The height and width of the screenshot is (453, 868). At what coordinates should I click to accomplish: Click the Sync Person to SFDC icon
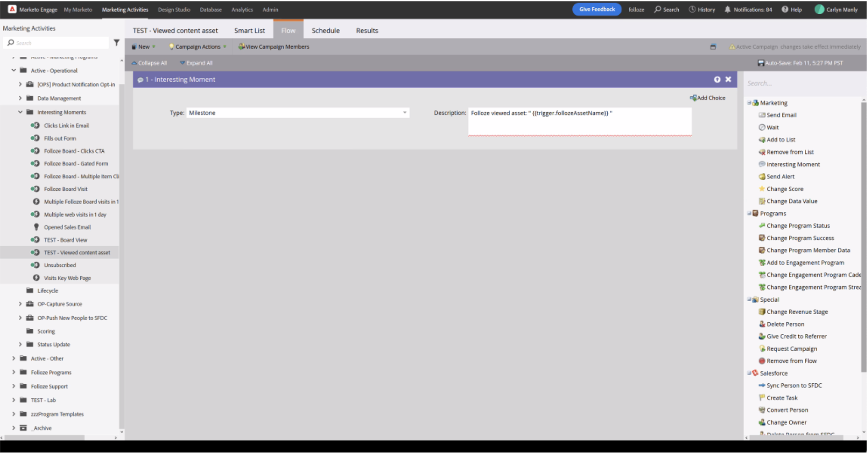762,386
